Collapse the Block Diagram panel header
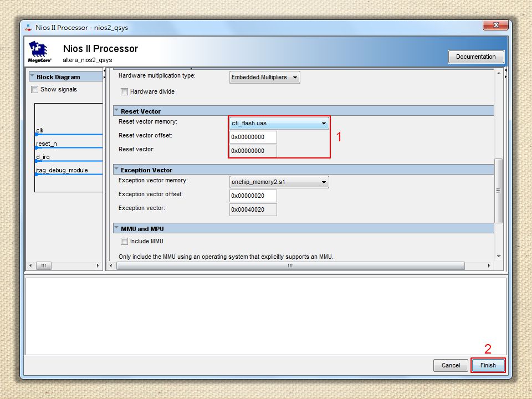Image resolution: width=532 pixels, height=399 pixels. (32, 76)
